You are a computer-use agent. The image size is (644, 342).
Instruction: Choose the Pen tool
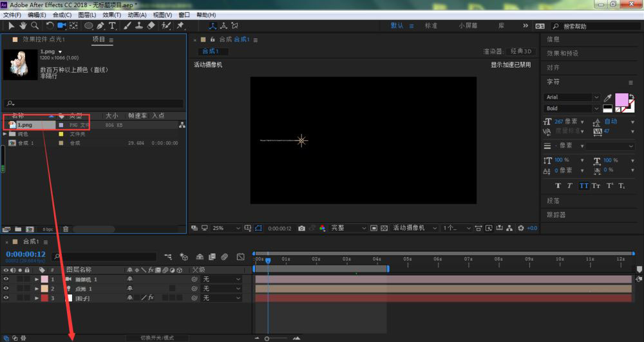point(100,26)
